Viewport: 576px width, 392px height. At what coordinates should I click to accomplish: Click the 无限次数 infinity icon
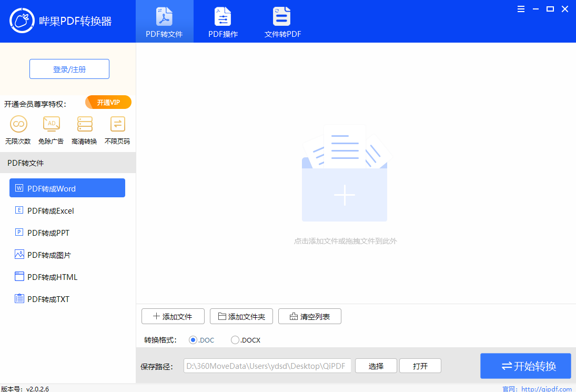18,124
